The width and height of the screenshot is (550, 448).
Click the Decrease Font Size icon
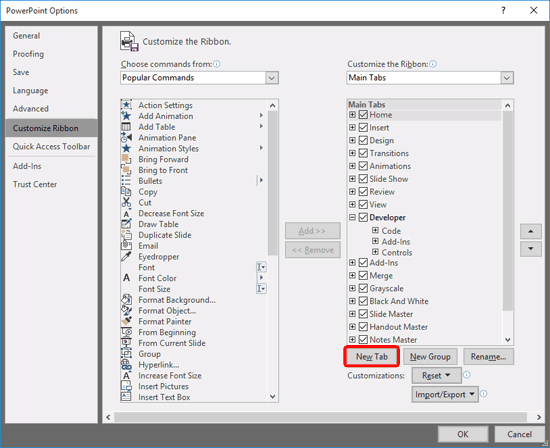tap(126, 213)
